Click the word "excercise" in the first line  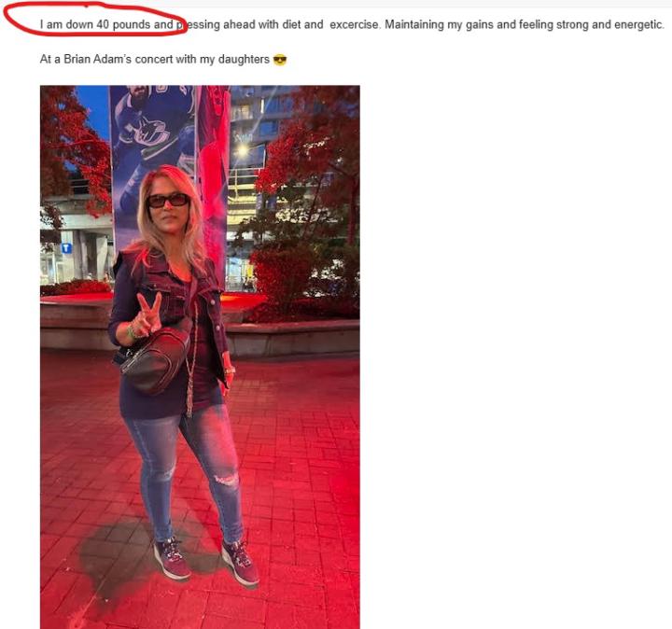[x=354, y=24]
